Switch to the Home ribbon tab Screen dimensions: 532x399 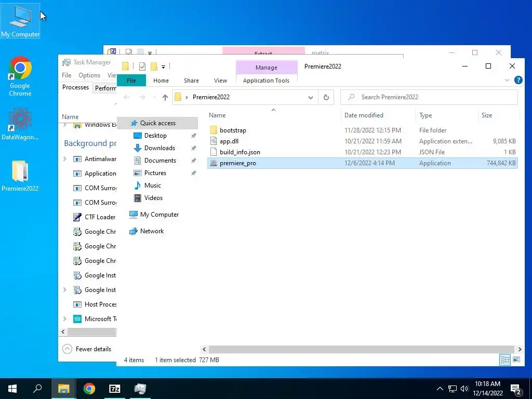pyautogui.click(x=161, y=81)
